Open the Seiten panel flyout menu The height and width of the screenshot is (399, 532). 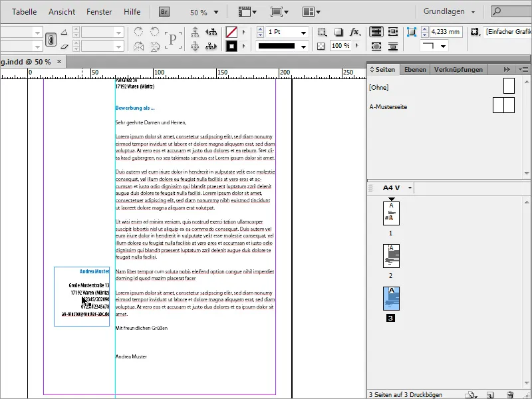523,70
